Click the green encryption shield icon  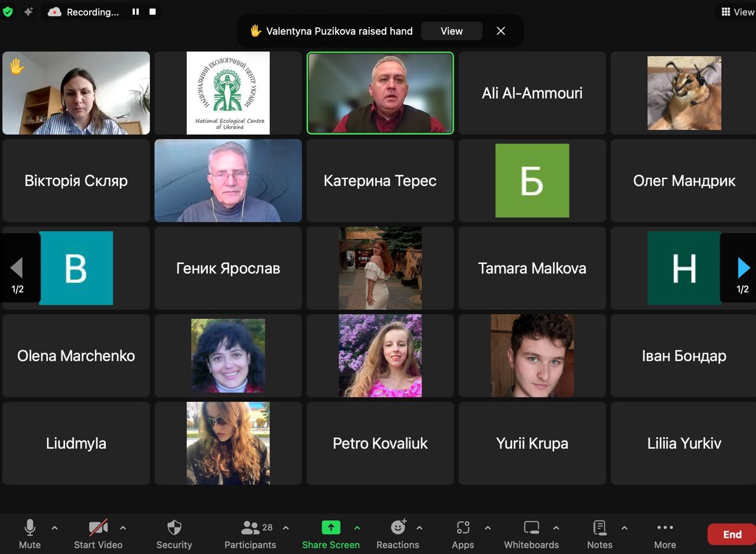click(8, 12)
